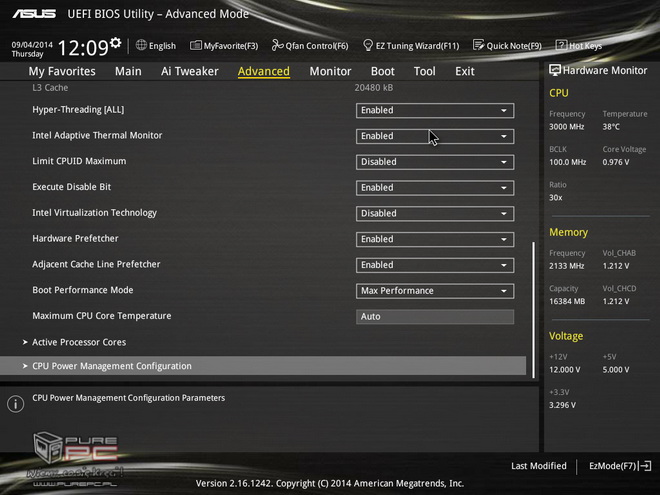The image size is (660, 495).
Task: Launch EZ Tuning Wizard(F11)
Action: pyautogui.click(x=411, y=45)
